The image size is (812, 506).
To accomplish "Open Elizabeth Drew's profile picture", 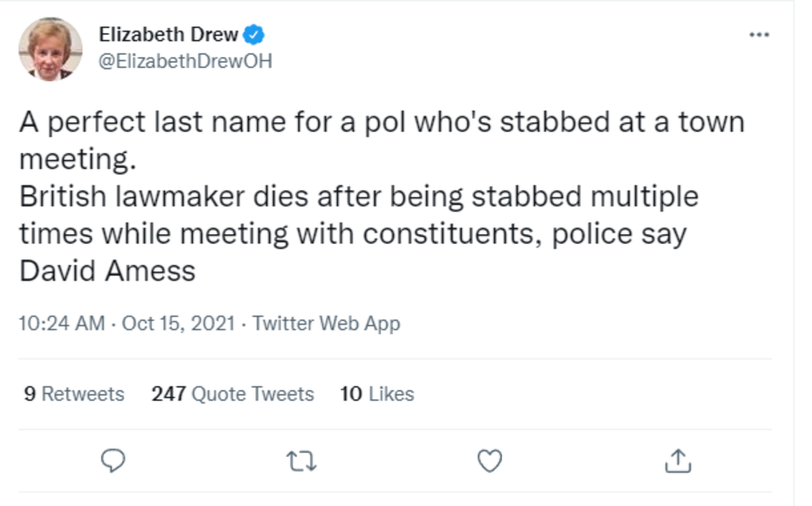I will click(x=51, y=49).
